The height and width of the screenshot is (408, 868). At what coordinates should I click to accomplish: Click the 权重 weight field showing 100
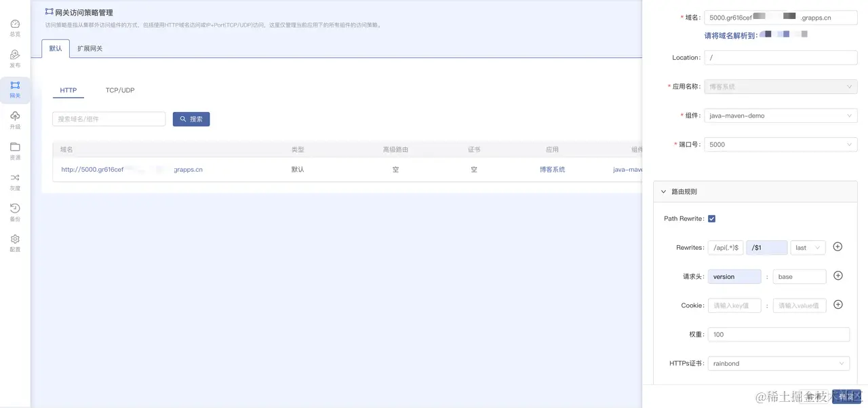tap(778, 334)
